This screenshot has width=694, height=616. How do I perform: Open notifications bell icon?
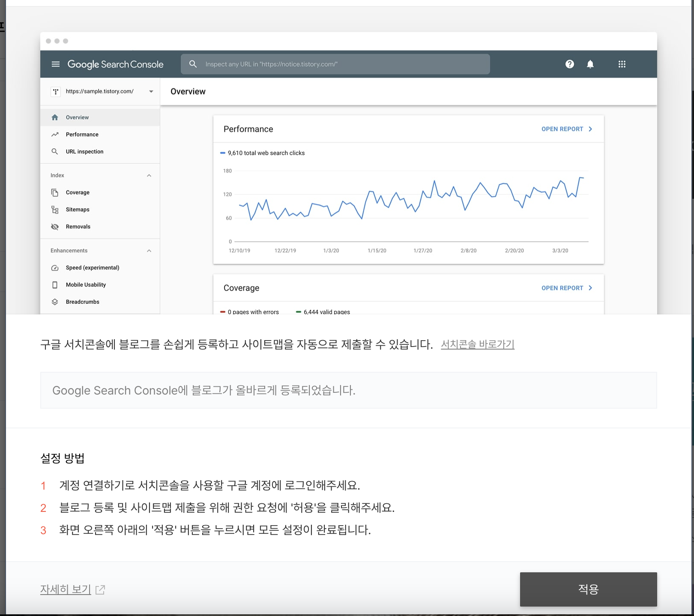(x=590, y=64)
